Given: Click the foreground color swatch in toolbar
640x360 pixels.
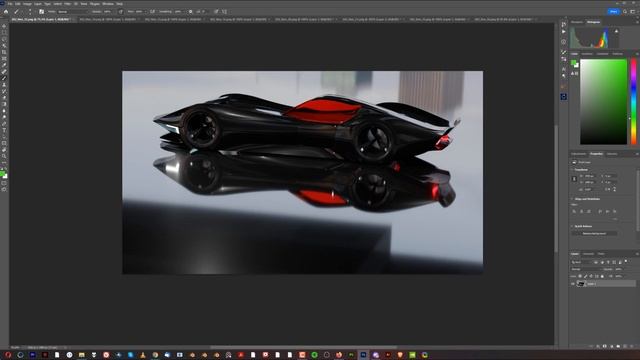Looking at the screenshot, I should point(3,174).
